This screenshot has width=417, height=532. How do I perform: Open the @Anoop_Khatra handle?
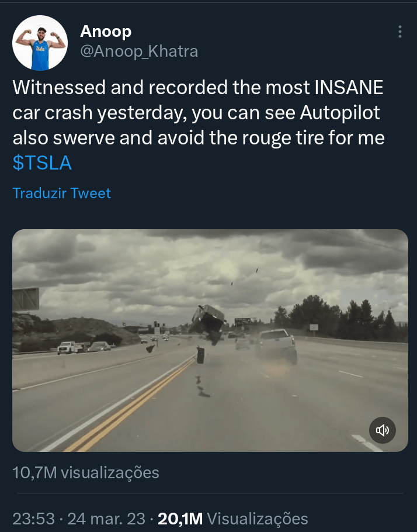[139, 51]
